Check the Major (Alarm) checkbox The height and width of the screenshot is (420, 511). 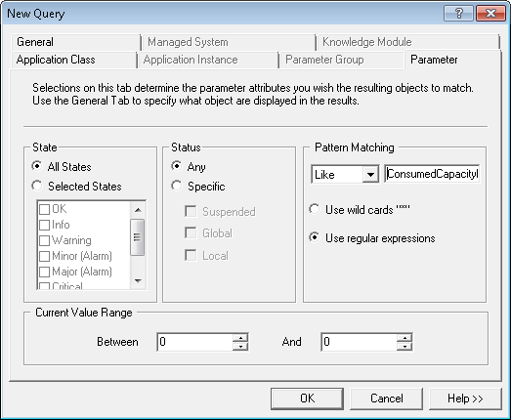tap(44, 272)
